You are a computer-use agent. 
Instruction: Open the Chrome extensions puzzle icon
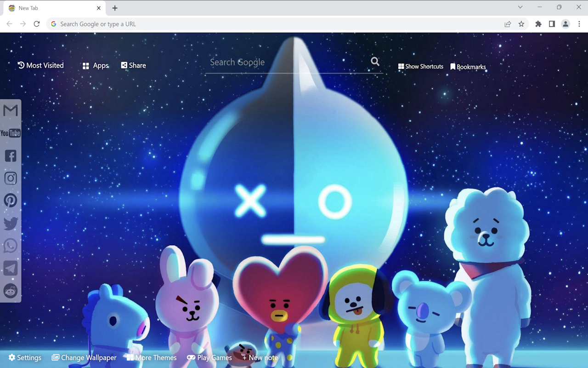click(538, 23)
